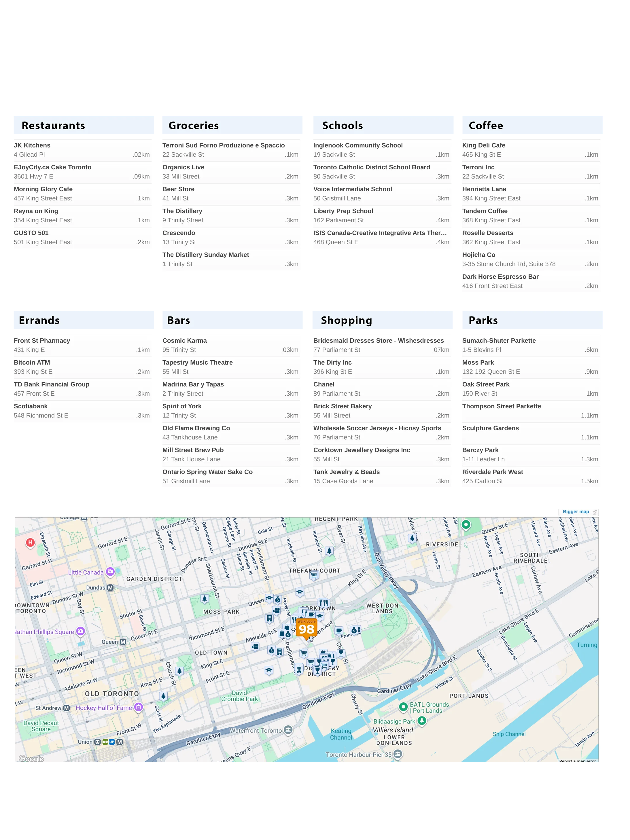
Task: Click the shopping cart marker below the Walk Score badge
Action: pos(304,653)
